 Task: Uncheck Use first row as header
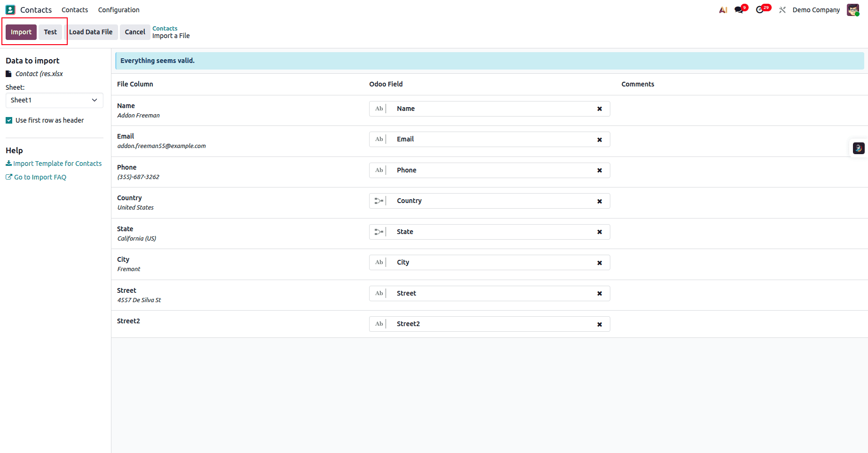coord(8,120)
